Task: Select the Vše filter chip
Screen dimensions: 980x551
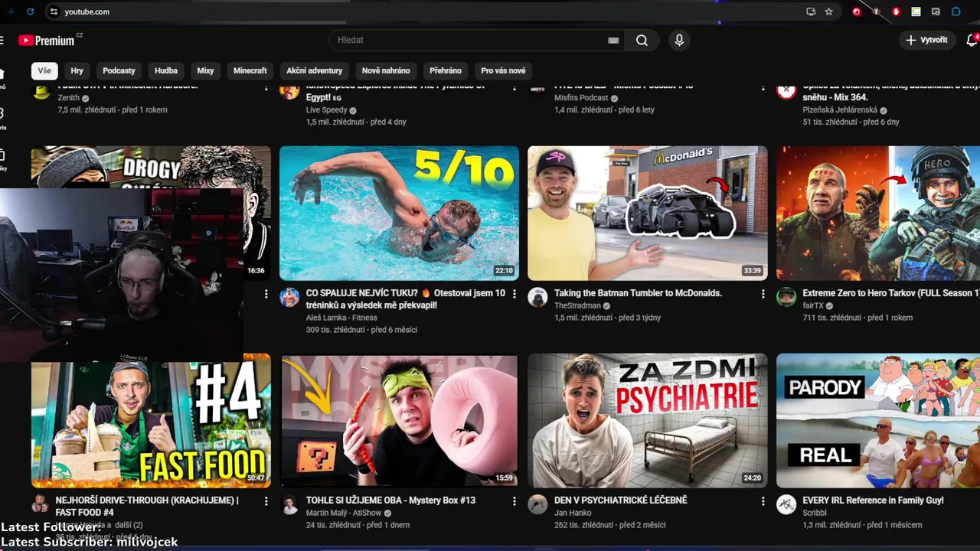Action: click(44, 70)
